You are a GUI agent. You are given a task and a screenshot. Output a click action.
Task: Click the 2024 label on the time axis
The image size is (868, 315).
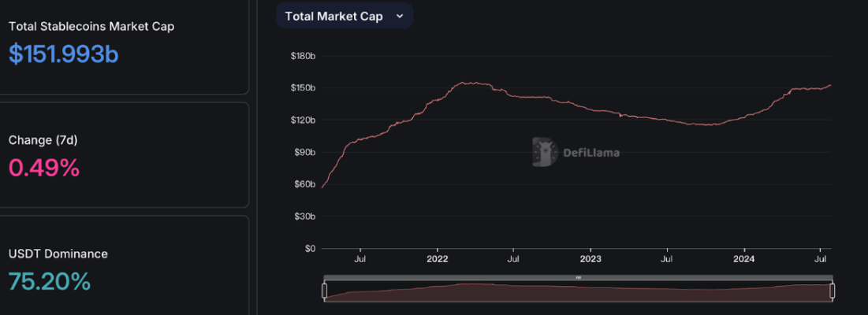point(743,258)
